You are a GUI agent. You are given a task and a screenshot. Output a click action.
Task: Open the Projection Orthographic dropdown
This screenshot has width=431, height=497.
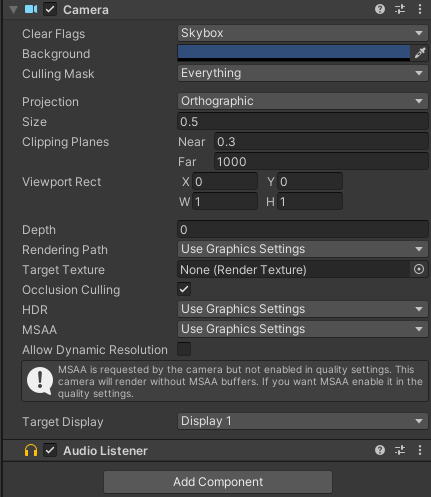(303, 101)
